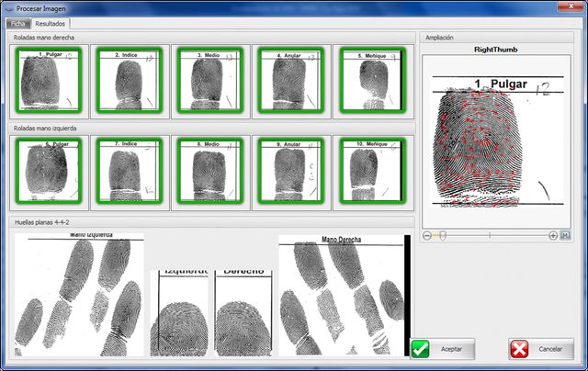The width and height of the screenshot is (588, 371).
Task: Select the 2. Indice right hand thumbnail
Action: (x=130, y=80)
